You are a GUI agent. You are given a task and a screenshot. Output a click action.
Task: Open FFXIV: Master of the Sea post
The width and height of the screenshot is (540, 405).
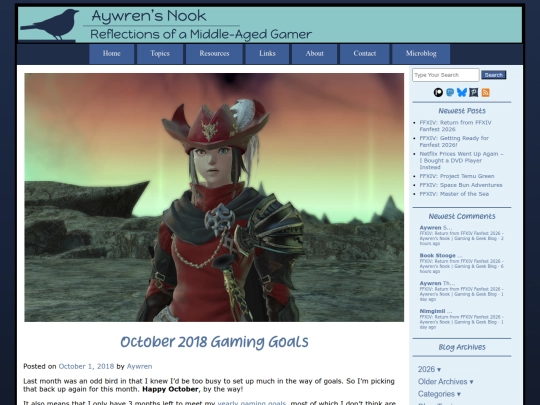454,194
